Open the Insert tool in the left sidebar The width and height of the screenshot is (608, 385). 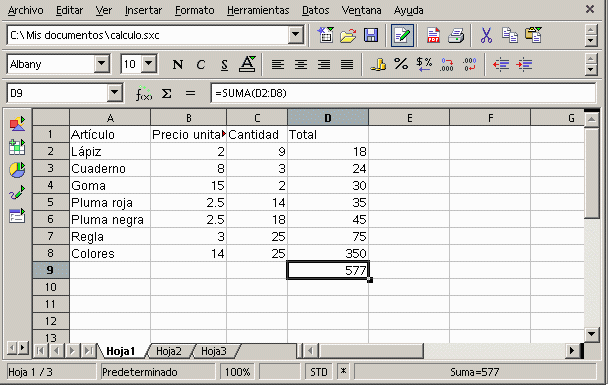click(17, 124)
